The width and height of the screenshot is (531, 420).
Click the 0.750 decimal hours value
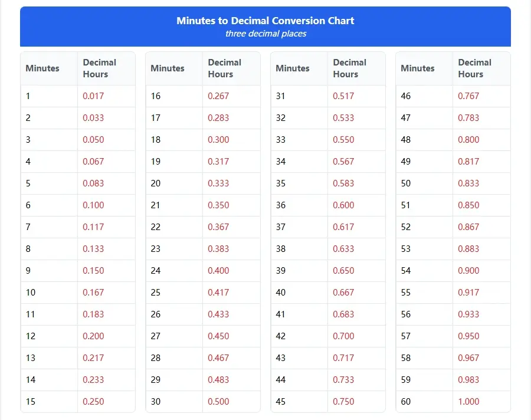pyautogui.click(x=343, y=402)
